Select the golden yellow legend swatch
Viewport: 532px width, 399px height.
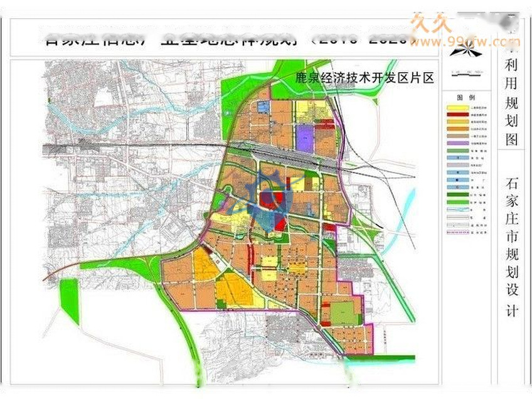[458, 122]
